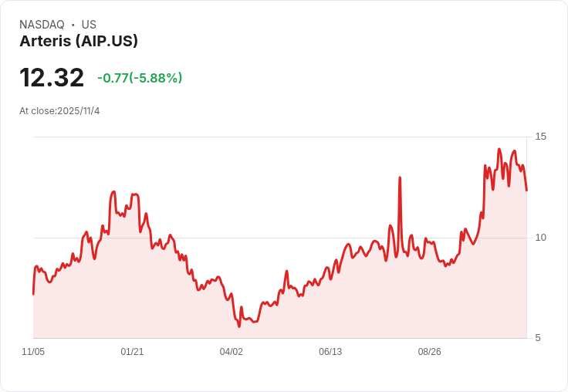Click the current price 12.32
Viewport: 568px width, 392px height.
(52, 78)
